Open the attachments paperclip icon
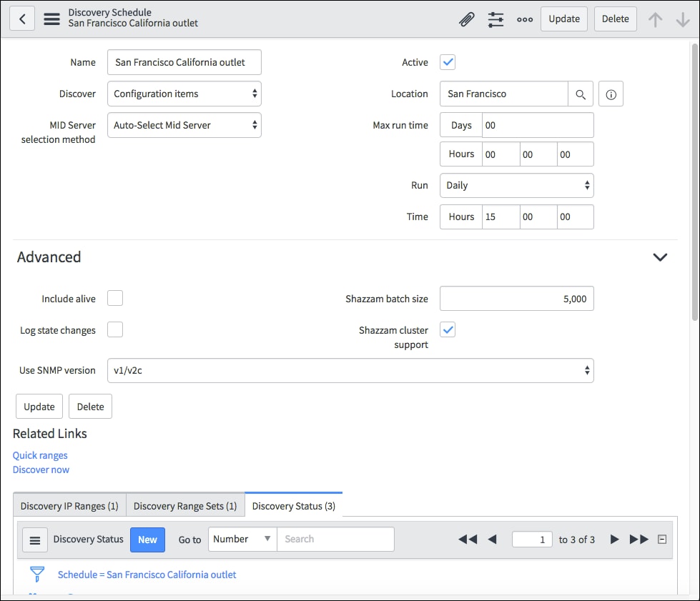Image resolution: width=700 pixels, height=601 pixels. point(466,19)
